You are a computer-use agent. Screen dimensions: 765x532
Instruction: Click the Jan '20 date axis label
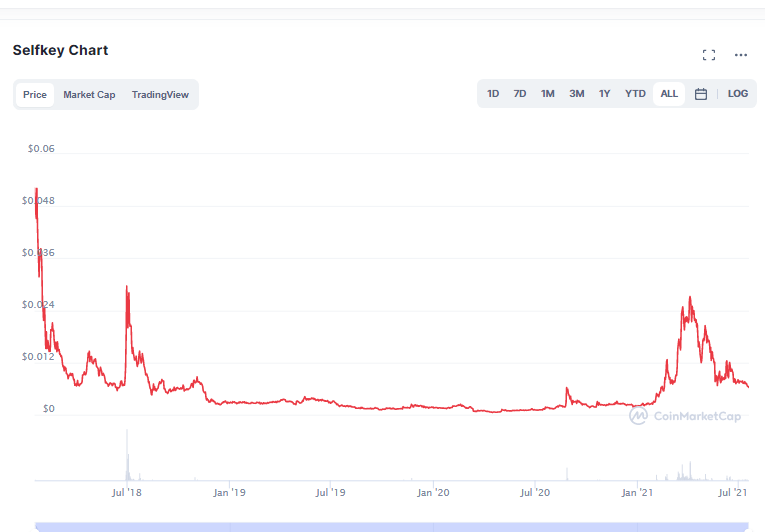click(x=433, y=492)
